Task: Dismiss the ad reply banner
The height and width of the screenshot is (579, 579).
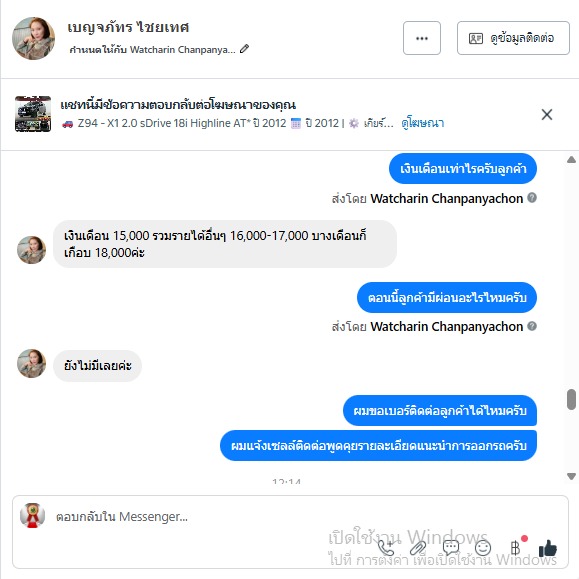Action: point(547,114)
